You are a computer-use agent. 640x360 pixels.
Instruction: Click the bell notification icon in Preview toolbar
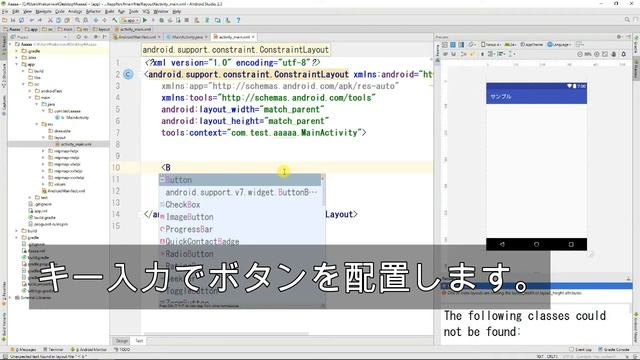click(623, 54)
